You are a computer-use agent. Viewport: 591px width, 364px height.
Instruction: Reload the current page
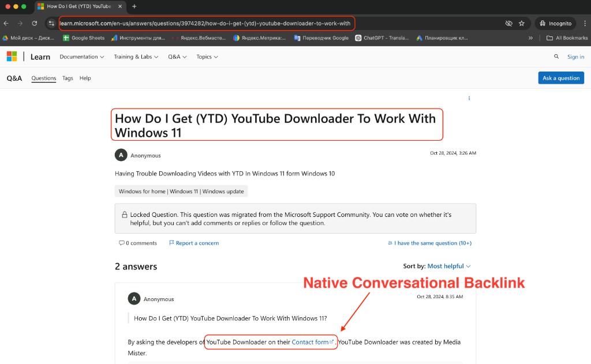click(34, 23)
